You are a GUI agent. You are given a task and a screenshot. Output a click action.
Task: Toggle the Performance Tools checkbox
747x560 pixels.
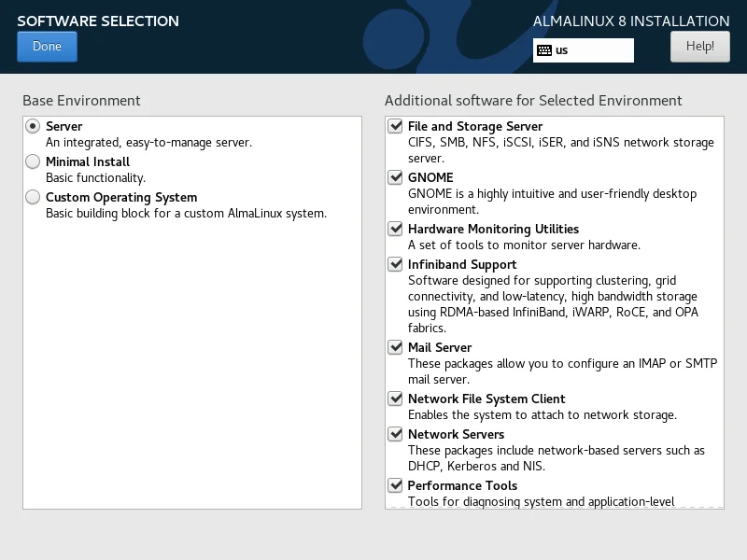point(395,485)
